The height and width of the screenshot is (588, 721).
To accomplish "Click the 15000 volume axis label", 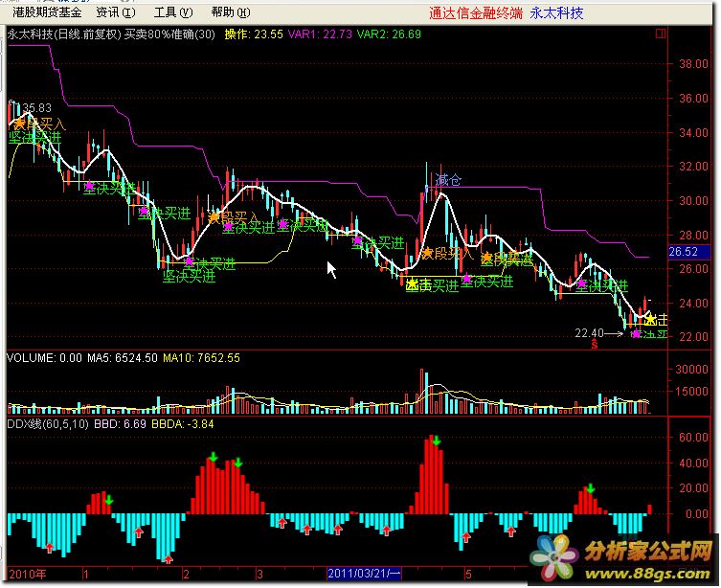I will (x=692, y=392).
